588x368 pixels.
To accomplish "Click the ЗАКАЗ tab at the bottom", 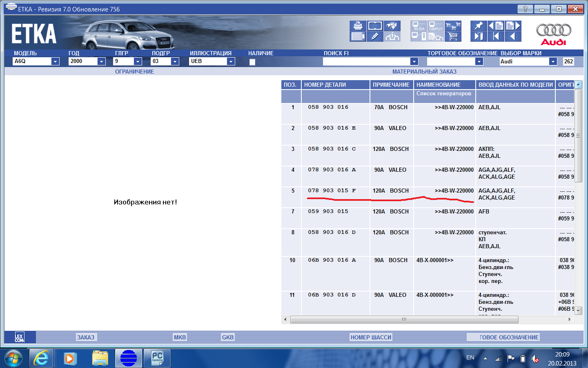I will click(86, 337).
